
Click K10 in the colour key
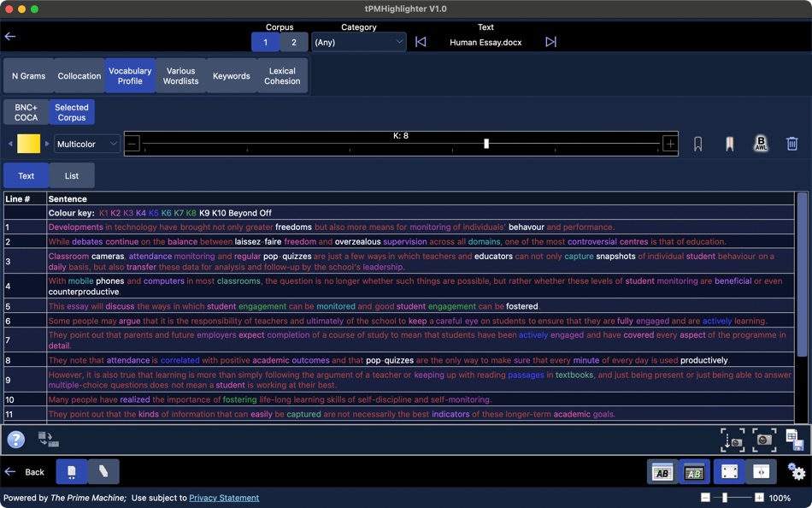[x=219, y=213]
